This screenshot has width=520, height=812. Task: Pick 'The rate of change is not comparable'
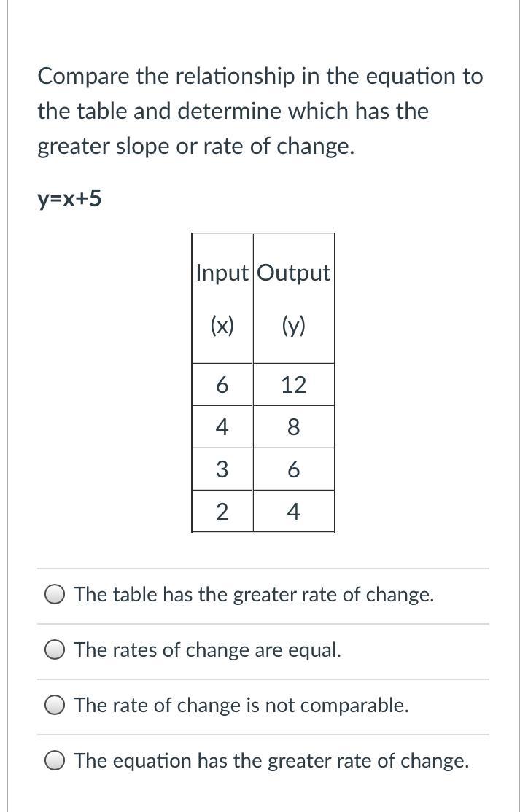[55, 706]
